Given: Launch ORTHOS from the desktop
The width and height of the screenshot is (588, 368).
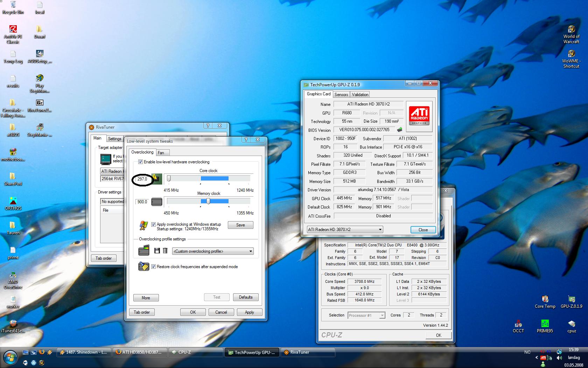Looking at the screenshot, I should (13, 204).
